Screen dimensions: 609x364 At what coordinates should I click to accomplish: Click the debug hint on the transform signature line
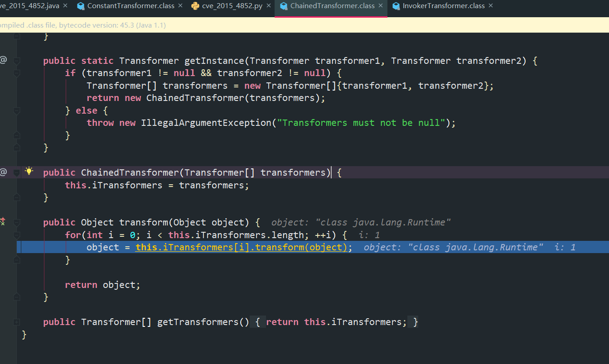pyautogui.click(x=361, y=222)
